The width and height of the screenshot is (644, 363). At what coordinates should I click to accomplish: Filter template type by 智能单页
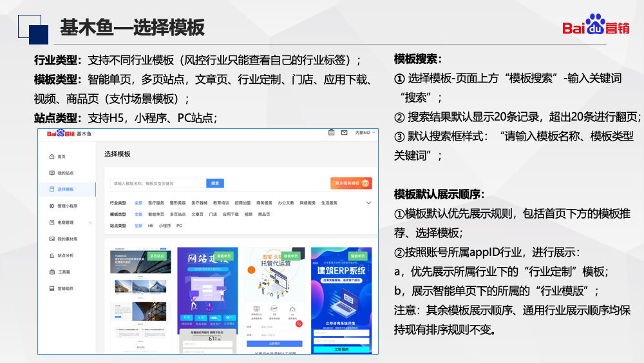click(156, 214)
